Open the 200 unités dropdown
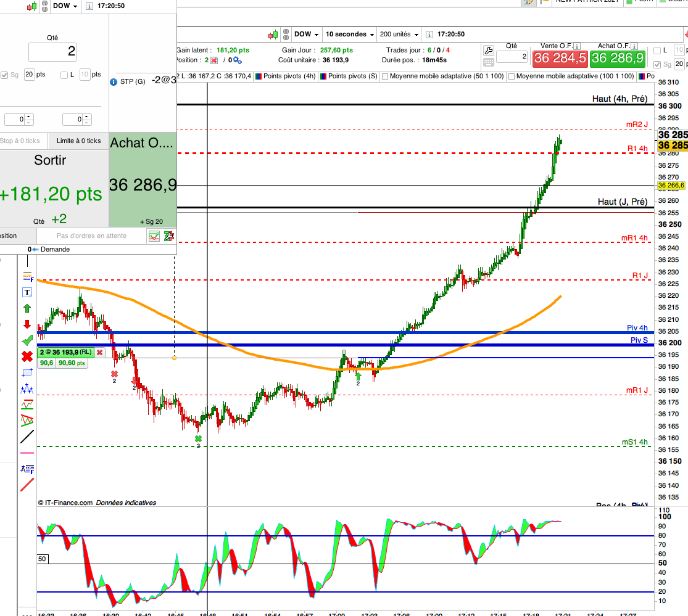 (399, 34)
